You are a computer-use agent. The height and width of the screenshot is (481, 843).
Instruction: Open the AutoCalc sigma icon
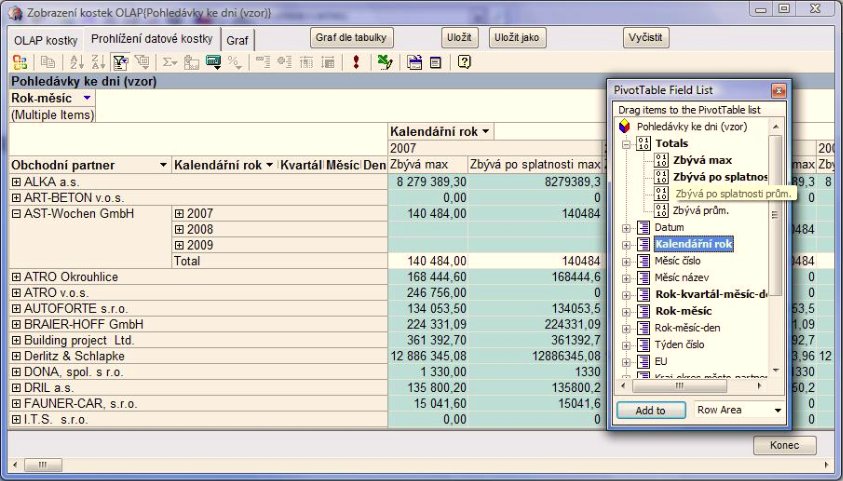pos(170,62)
